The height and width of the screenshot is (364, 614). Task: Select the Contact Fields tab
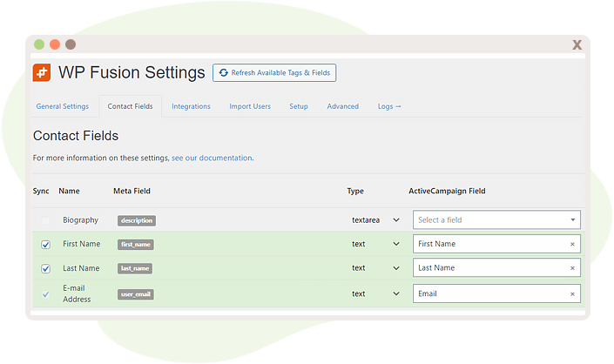point(130,106)
